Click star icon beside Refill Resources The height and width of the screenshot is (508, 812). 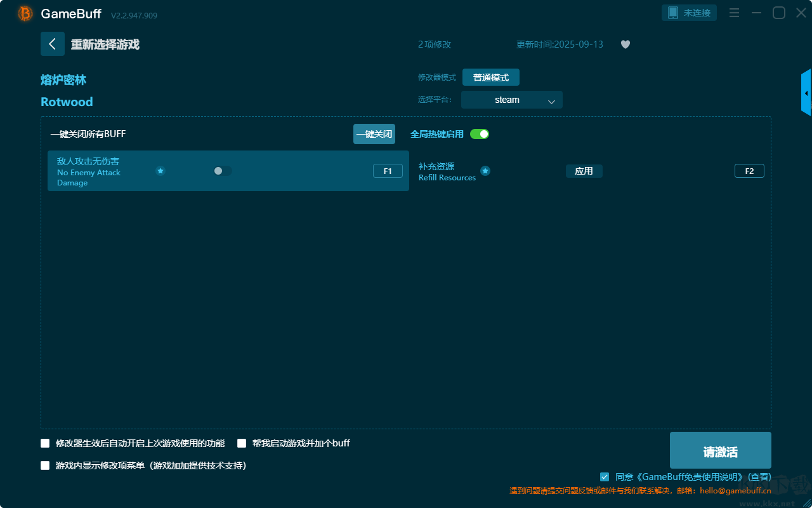coord(485,171)
